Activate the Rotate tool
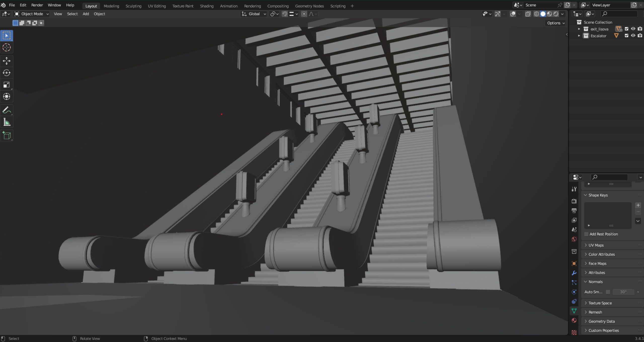The image size is (644, 342). tap(7, 73)
